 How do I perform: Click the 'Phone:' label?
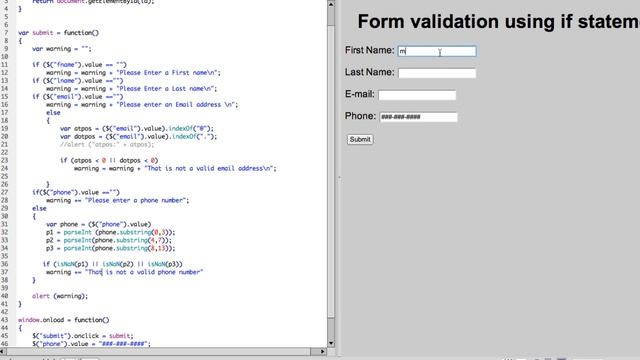[360, 116]
